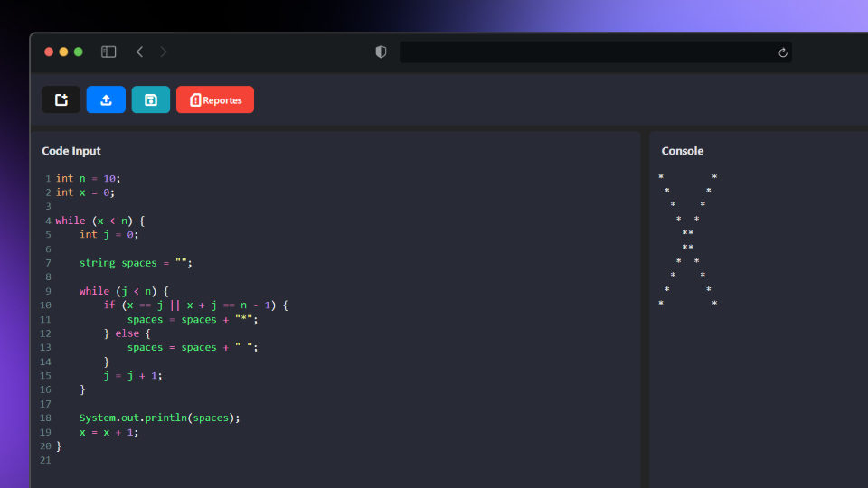Open the red Reportes button

click(x=215, y=99)
